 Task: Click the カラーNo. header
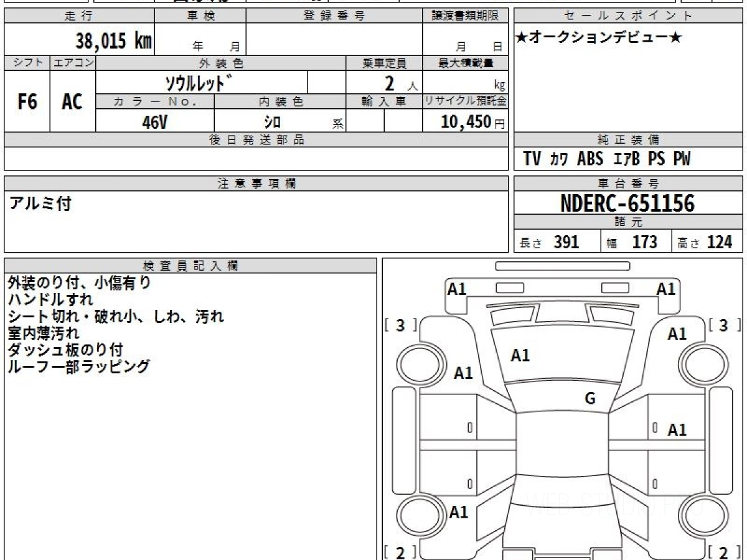point(155,101)
